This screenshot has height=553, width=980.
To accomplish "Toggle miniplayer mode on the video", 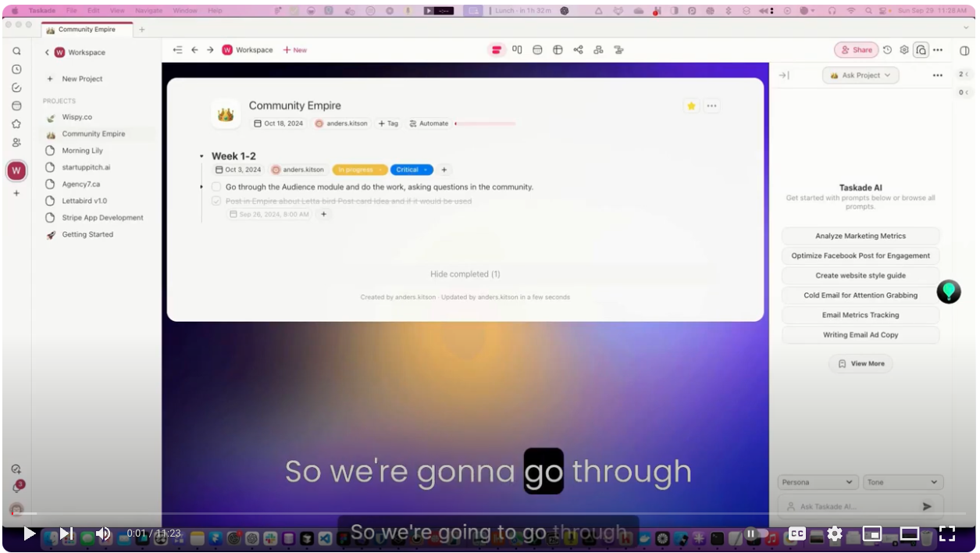I will [x=872, y=533].
